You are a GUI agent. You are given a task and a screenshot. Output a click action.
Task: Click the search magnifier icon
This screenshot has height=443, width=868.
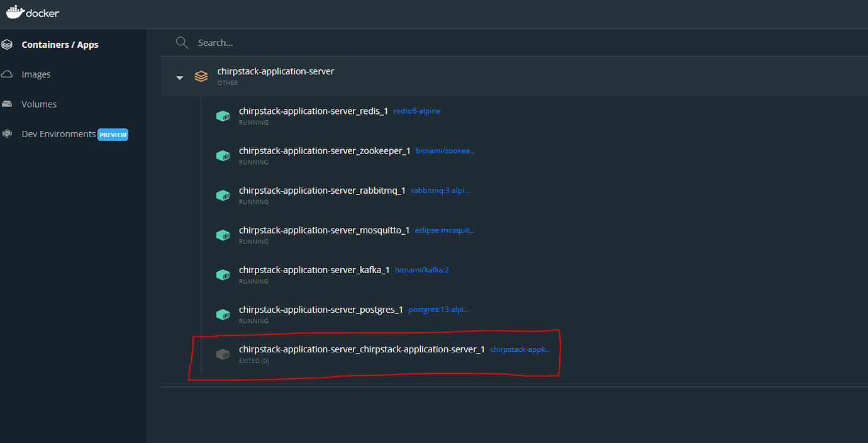(x=182, y=43)
